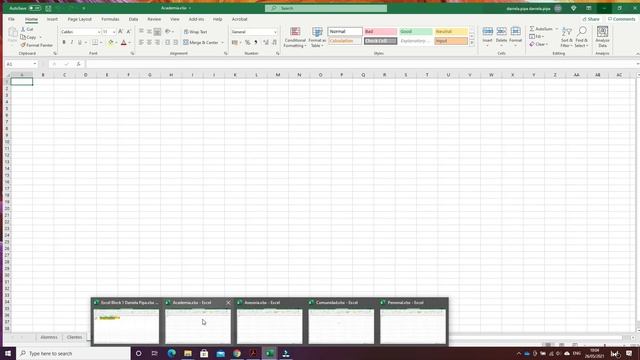Click the Insert Function fx icon

coord(78,64)
